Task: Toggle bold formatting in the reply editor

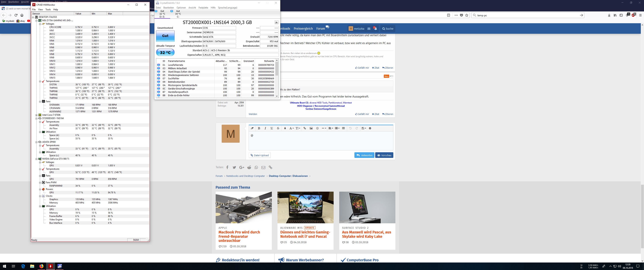Action: [x=259, y=128]
